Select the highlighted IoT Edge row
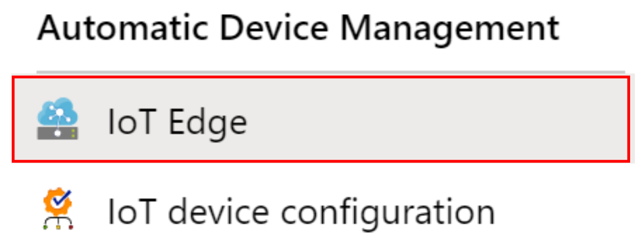 [320, 119]
